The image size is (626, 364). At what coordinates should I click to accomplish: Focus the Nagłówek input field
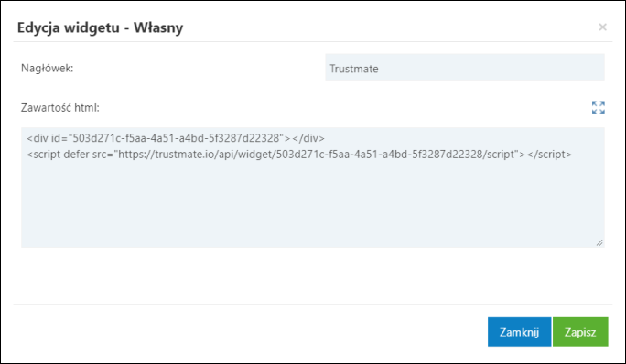pos(465,68)
